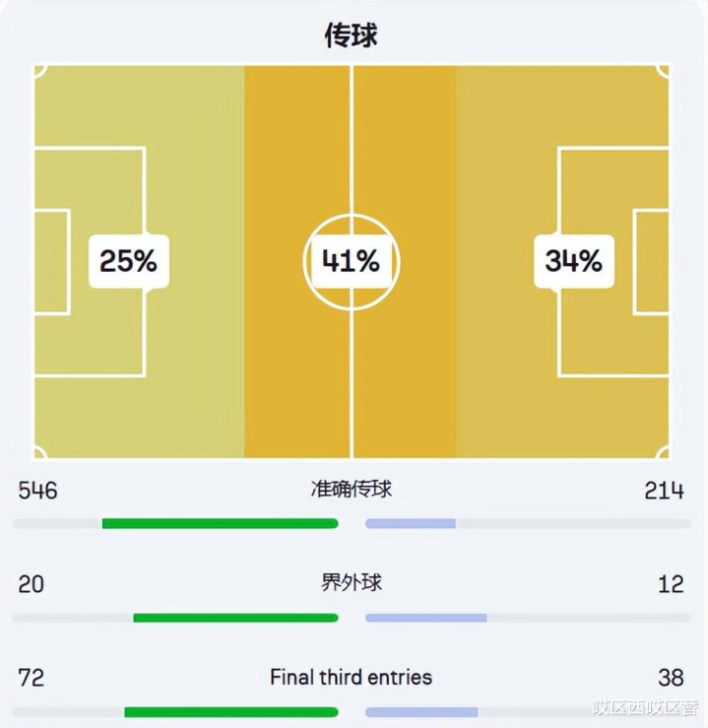The image size is (708, 728).
Task: Click the green Final third entries bar
Action: point(231,712)
